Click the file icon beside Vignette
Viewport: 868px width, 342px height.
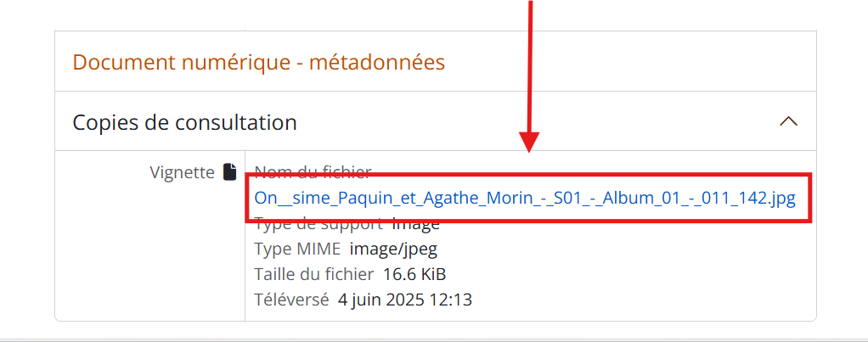[229, 172]
